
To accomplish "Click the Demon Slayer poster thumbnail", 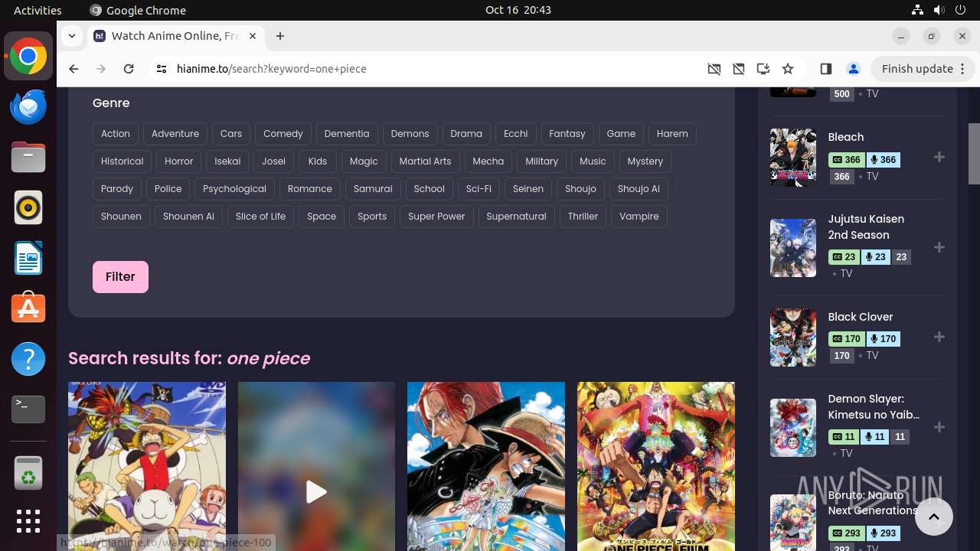I will 793,428.
